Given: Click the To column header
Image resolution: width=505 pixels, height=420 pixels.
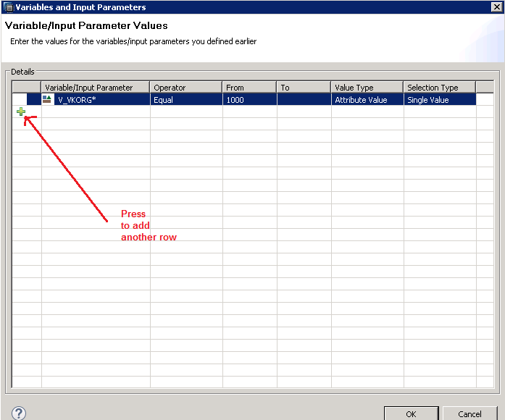Looking at the screenshot, I should 304,87.
